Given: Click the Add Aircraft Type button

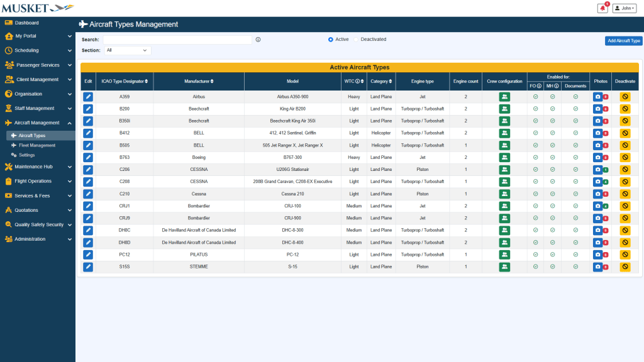Looking at the screenshot, I should click(623, 41).
